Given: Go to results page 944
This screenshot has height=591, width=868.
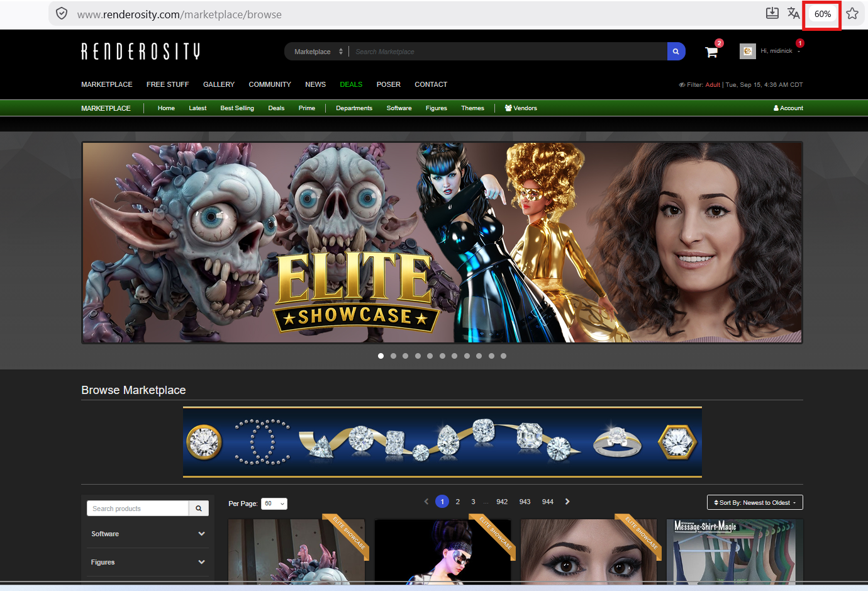Looking at the screenshot, I should tap(548, 502).
